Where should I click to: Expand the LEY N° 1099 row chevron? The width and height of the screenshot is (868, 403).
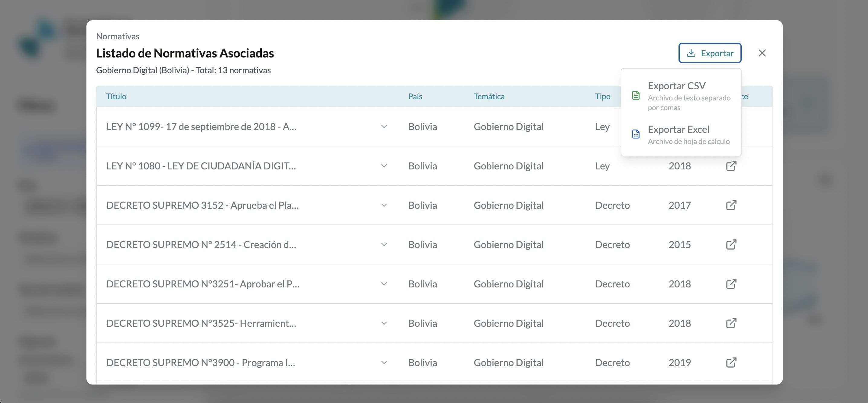[384, 127]
